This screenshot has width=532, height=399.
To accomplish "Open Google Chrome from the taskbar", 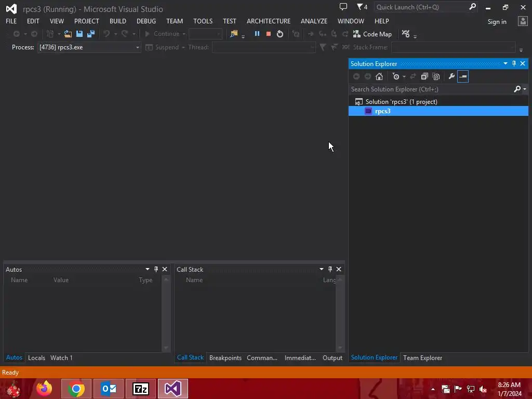I will click(76, 389).
